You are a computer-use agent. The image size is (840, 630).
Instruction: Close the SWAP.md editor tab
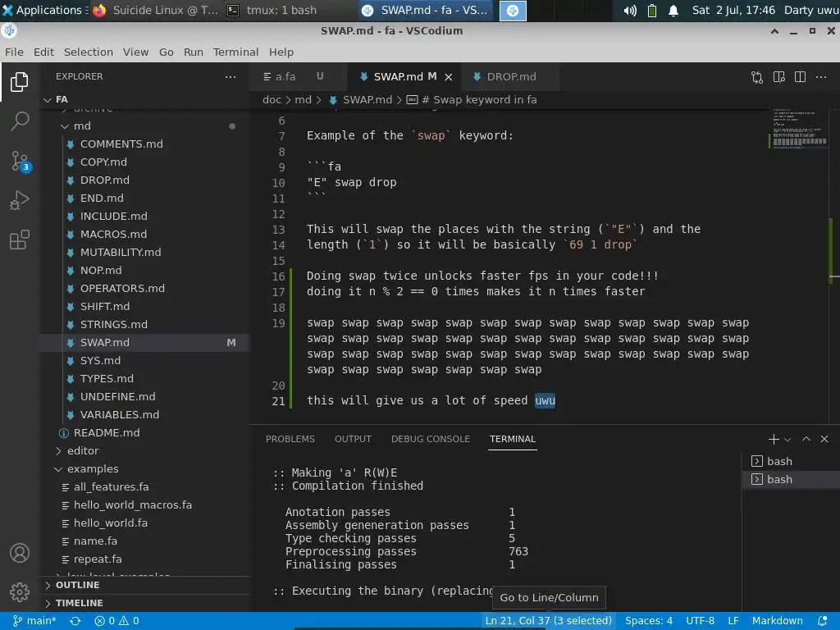[449, 77]
